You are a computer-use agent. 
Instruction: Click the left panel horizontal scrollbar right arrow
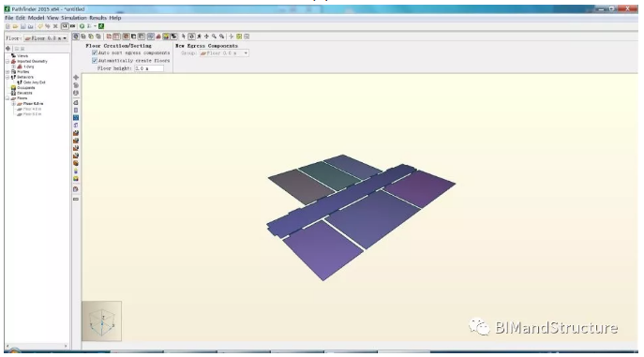pos(66,346)
